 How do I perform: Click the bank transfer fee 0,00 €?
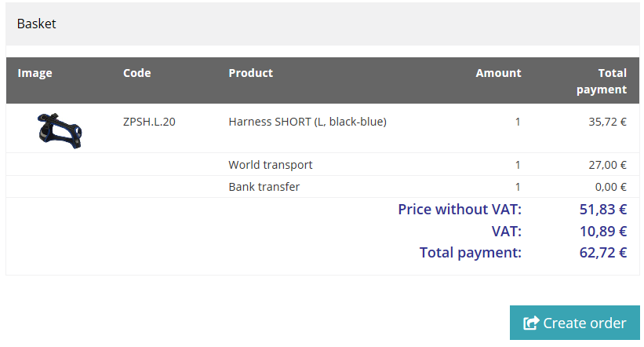[611, 187]
